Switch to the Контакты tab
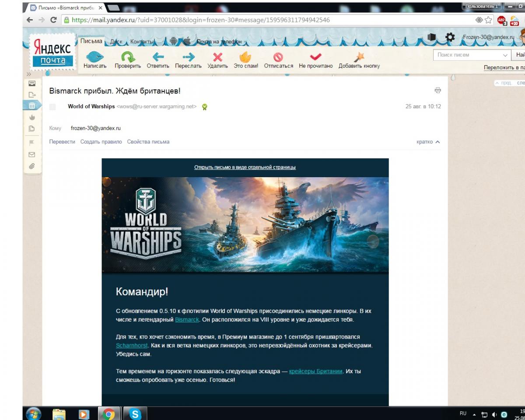 pos(141,42)
